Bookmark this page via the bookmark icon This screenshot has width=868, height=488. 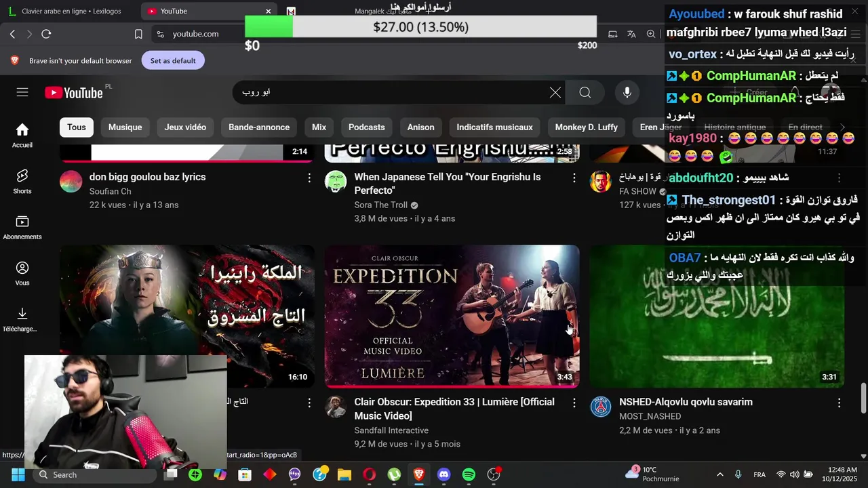tap(138, 34)
